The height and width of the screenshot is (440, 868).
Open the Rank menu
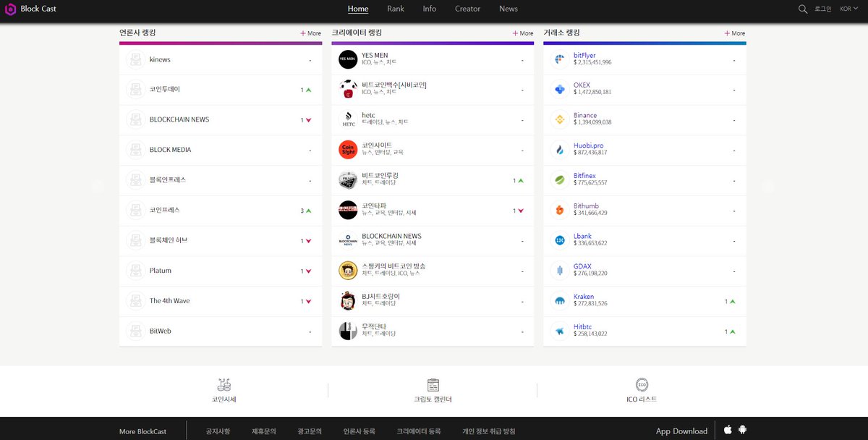[x=396, y=9]
